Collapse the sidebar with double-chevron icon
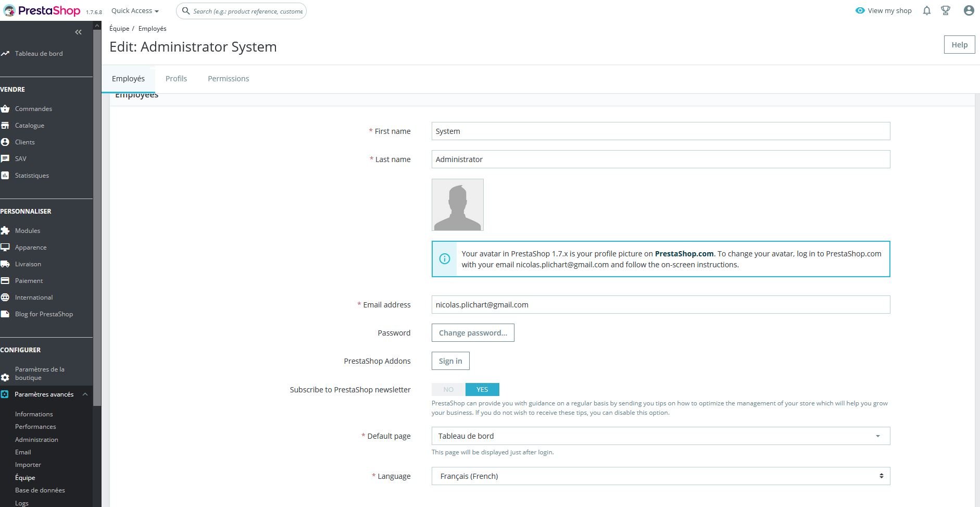The width and height of the screenshot is (980, 507). click(x=78, y=32)
